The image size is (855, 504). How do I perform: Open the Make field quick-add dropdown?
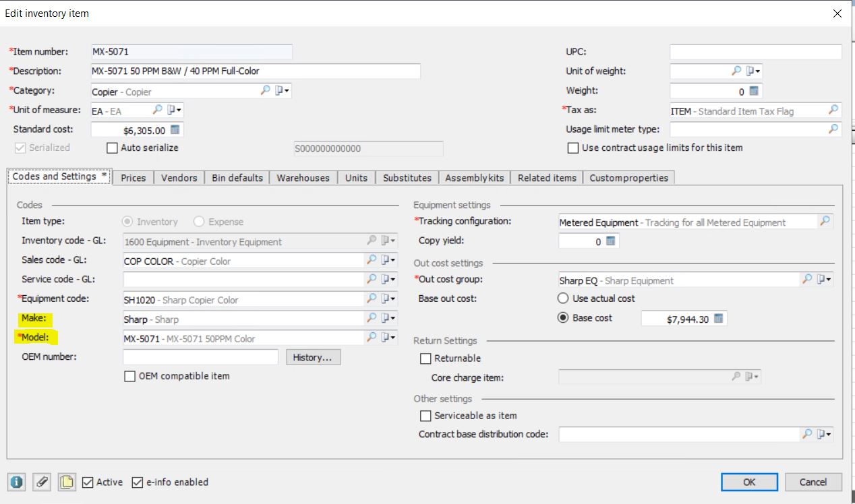click(x=388, y=318)
